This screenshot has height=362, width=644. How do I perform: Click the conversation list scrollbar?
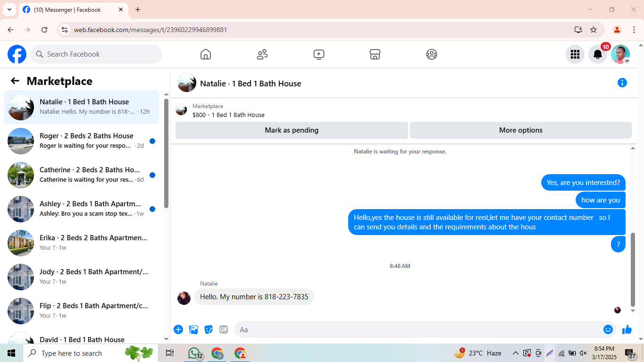166,153
